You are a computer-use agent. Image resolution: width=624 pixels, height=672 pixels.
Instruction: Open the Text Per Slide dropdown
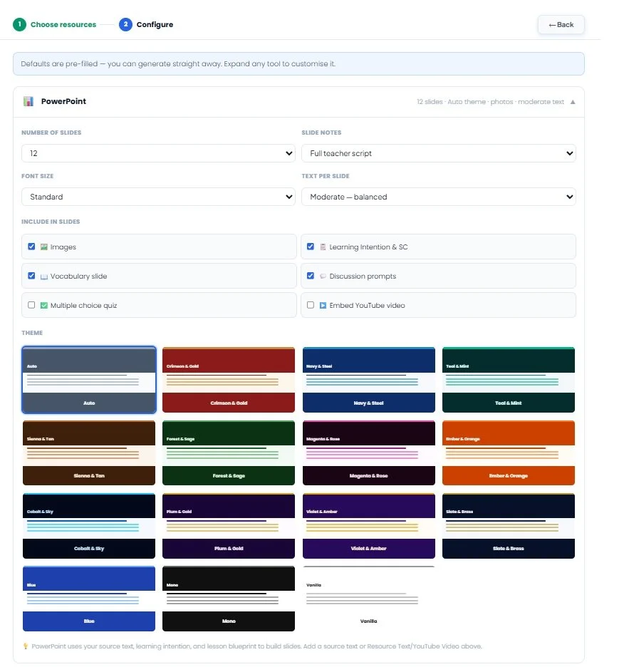(439, 197)
